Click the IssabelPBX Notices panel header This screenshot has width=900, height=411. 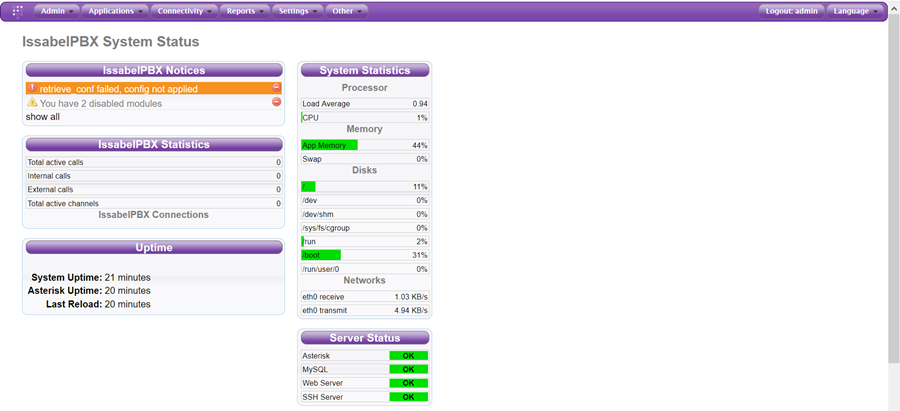click(154, 71)
